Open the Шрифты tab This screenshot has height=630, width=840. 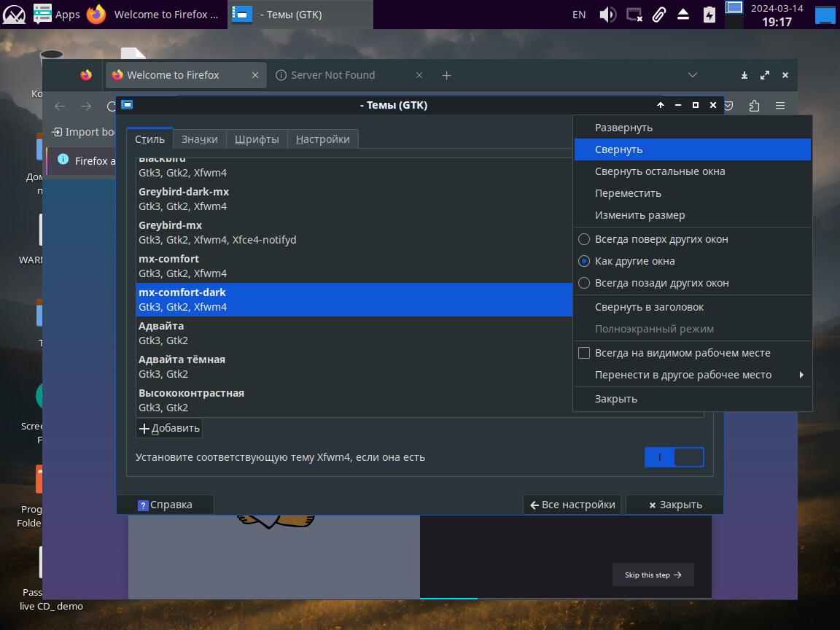pyautogui.click(x=257, y=139)
